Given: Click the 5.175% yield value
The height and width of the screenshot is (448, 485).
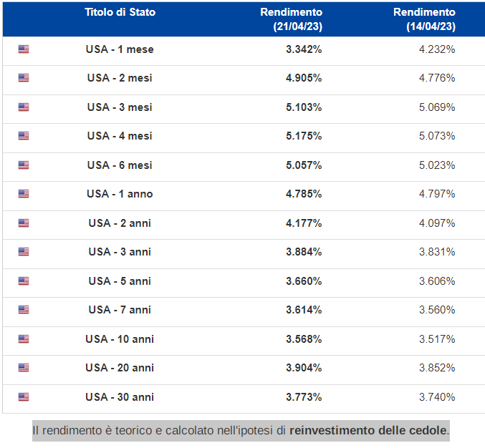Looking at the screenshot, I should point(304,136).
